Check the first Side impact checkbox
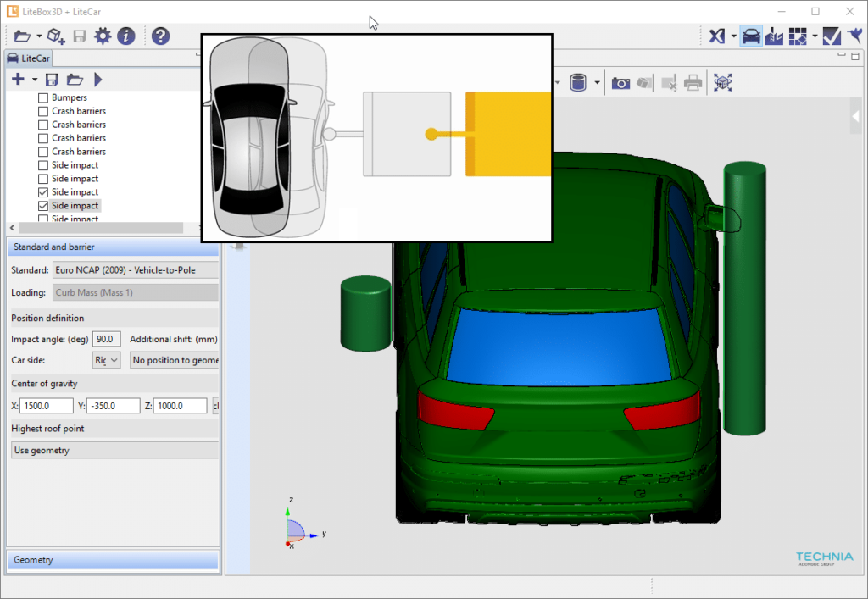This screenshot has height=599, width=868. coord(43,165)
